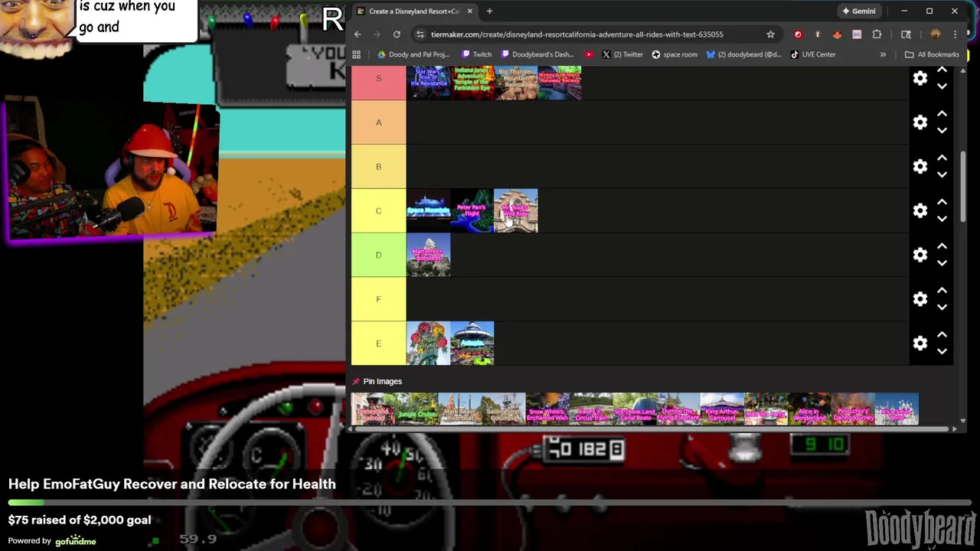Pick King Arthur Carrousel image
Image resolution: width=980 pixels, height=551 pixels.
722,409
